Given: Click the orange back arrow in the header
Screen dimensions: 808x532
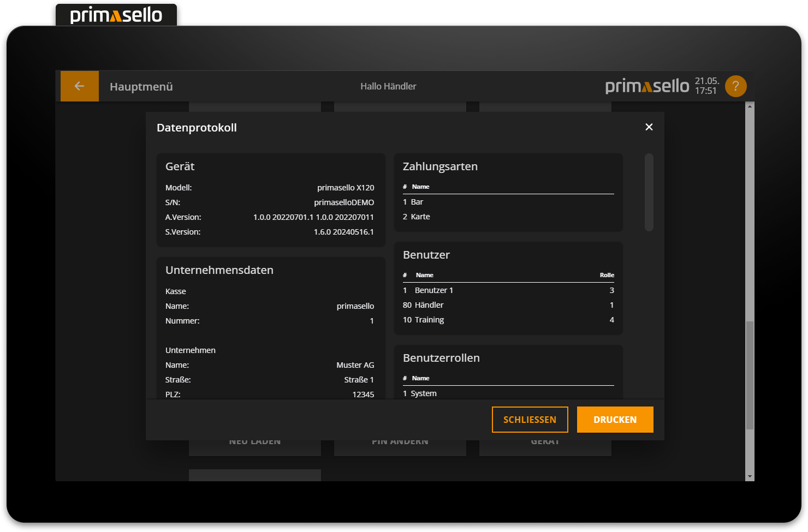Looking at the screenshot, I should tap(79, 86).
